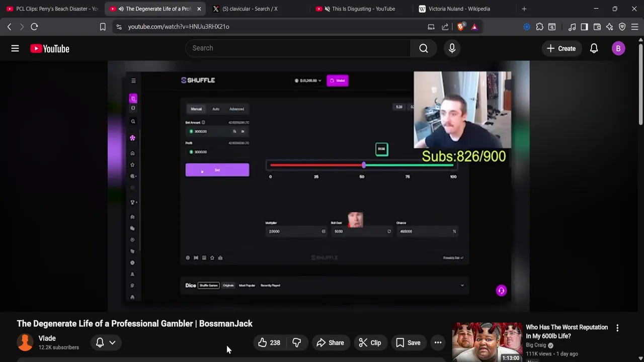Switch to This Is Disgusting YouTube tab

[x=358, y=9]
